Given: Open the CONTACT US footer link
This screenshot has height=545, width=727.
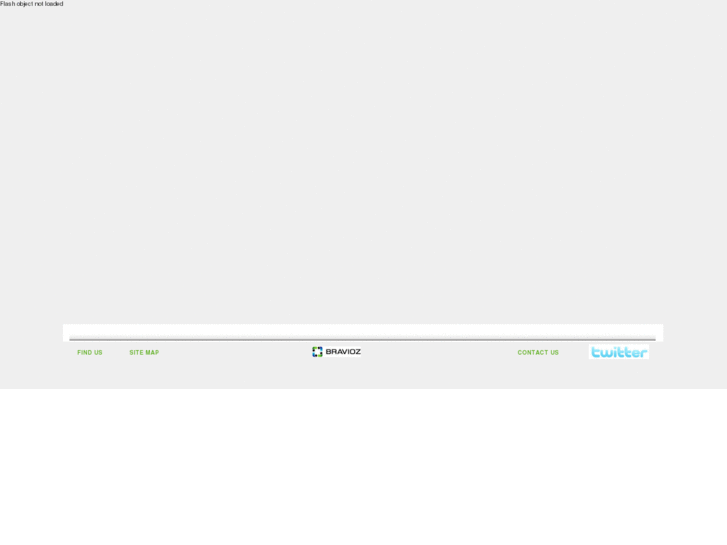Looking at the screenshot, I should click(x=538, y=353).
